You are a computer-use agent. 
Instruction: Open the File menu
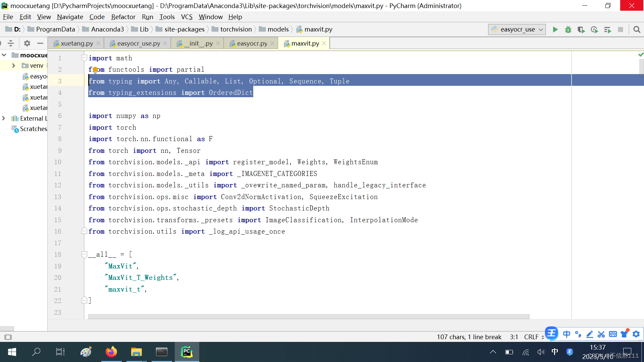[x=8, y=17]
